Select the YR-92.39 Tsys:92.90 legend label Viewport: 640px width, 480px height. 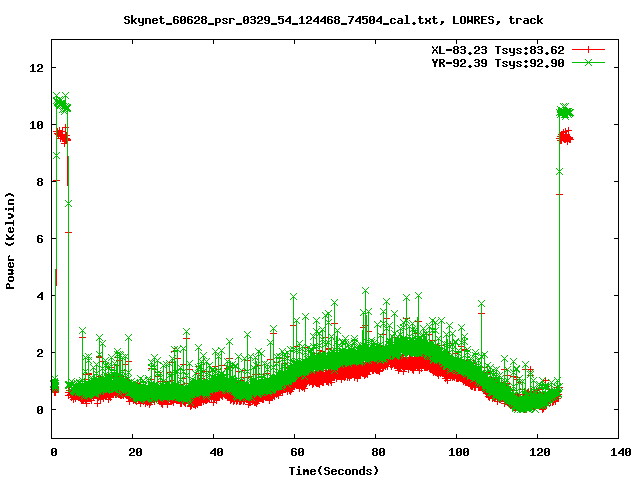pos(498,63)
